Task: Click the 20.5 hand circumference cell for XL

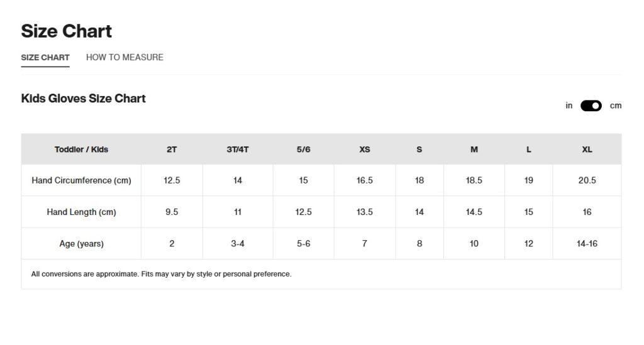Action: pyautogui.click(x=587, y=180)
